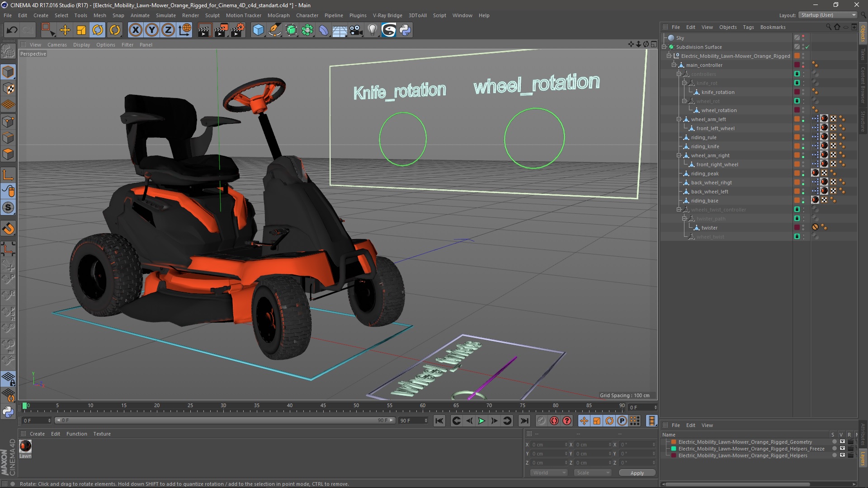868x488 pixels.
Task: Open Scale coordinate mode dropdown
Action: coord(592,473)
